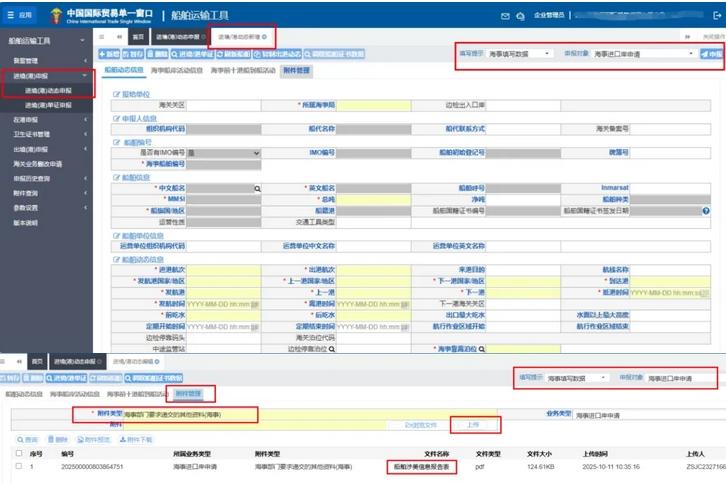This screenshot has height=500, width=726.
Task: Click search icon in 海事登高泊位 field
Action: point(482,348)
